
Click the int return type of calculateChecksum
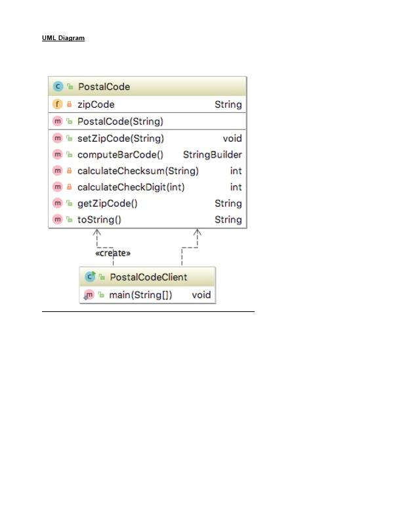[236, 171]
